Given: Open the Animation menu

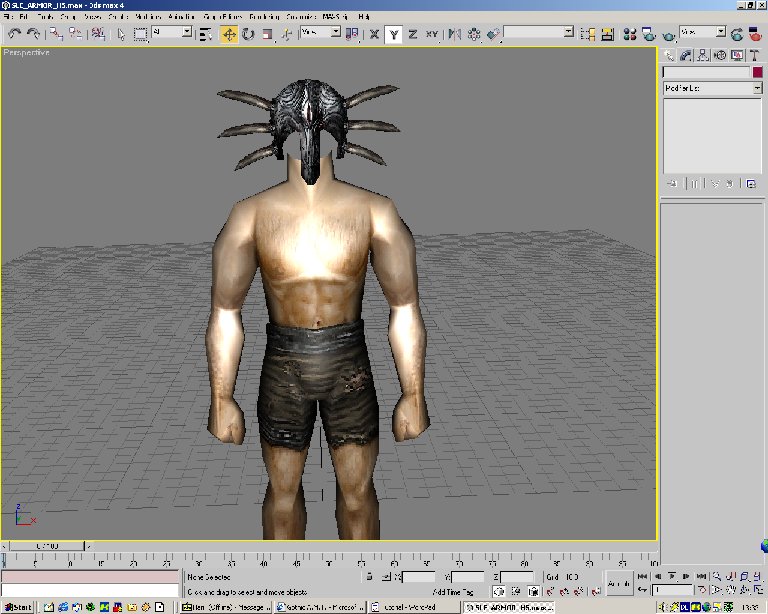Looking at the screenshot, I should pyautogui.click(x=181, y=16).
